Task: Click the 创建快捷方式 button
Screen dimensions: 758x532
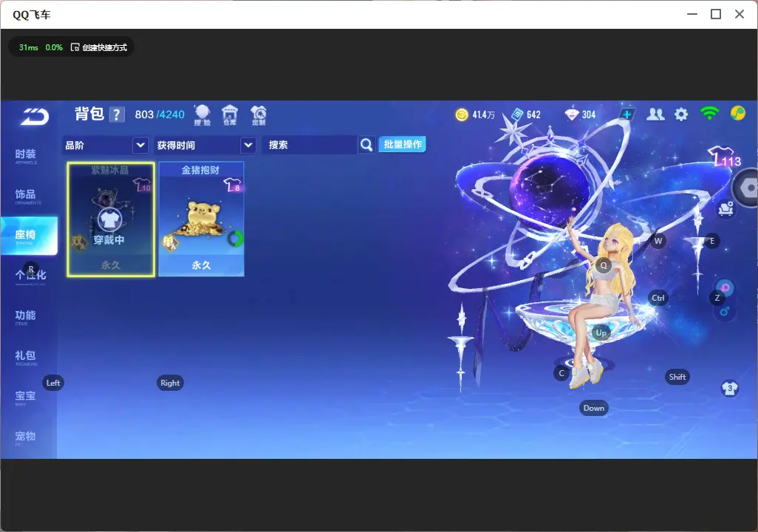Action: point(99,47)
